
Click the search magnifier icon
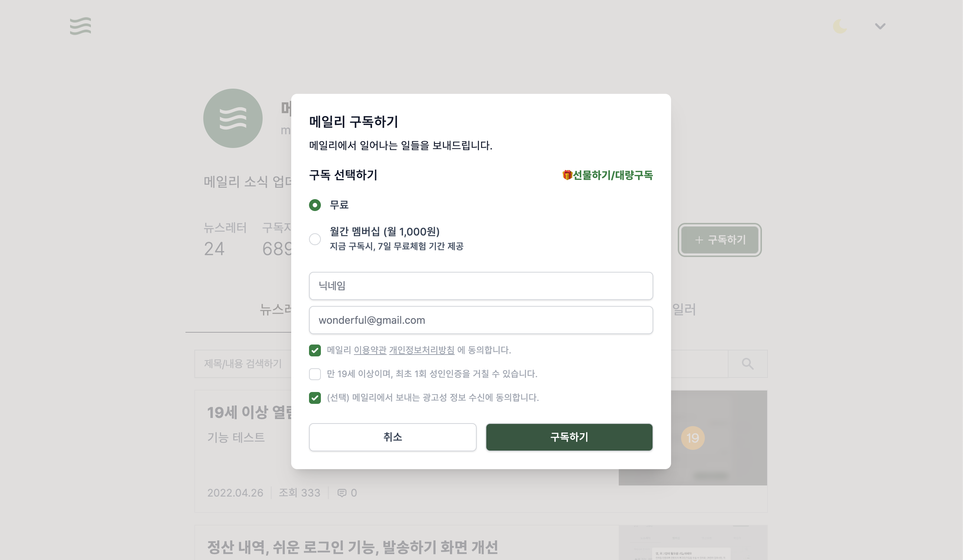747,364
